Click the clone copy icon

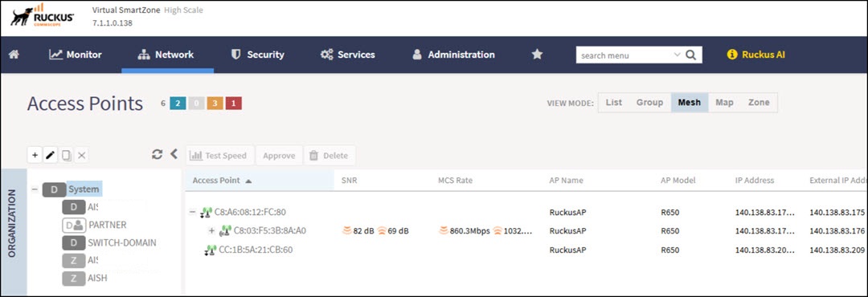tap(66, 156)
